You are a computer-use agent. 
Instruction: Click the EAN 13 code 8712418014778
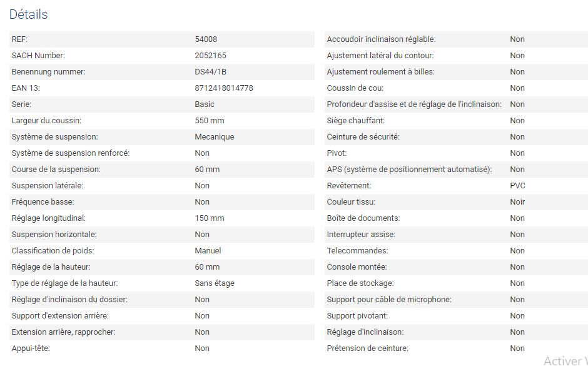coord(224,88)
